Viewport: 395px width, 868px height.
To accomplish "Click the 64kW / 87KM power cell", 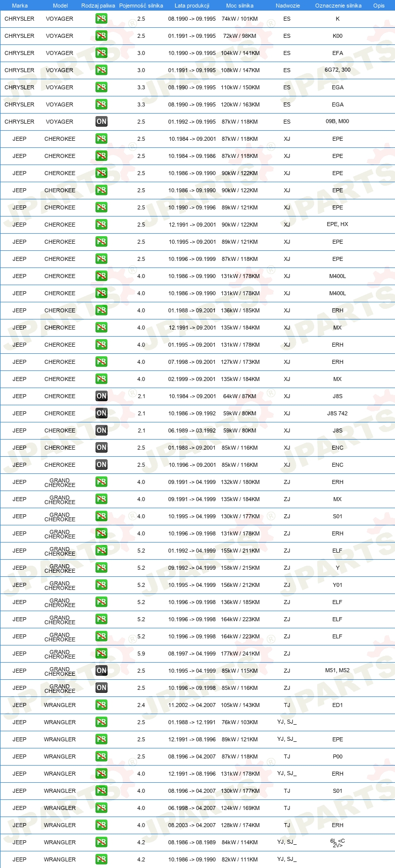I will (240, 396).
